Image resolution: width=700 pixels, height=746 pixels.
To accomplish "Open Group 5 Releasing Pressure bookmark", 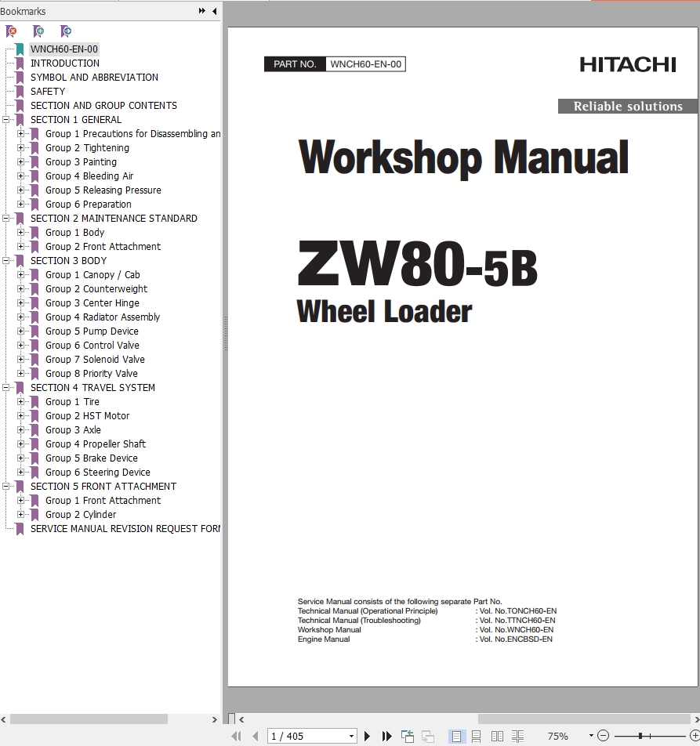I will point(103,190).
